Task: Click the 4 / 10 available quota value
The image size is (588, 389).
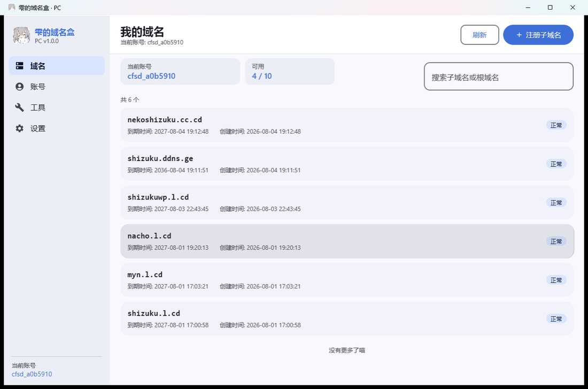Action: click(x=262, y=76)
